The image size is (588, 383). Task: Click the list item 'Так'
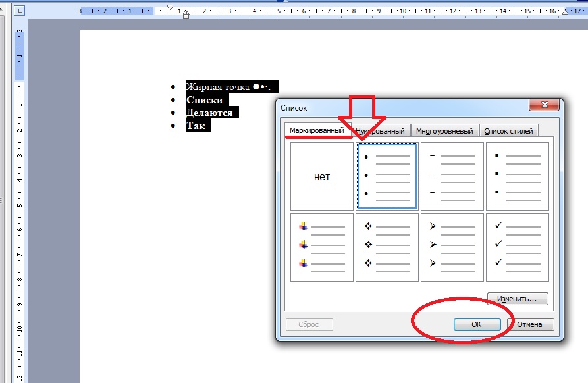(196, 126)
